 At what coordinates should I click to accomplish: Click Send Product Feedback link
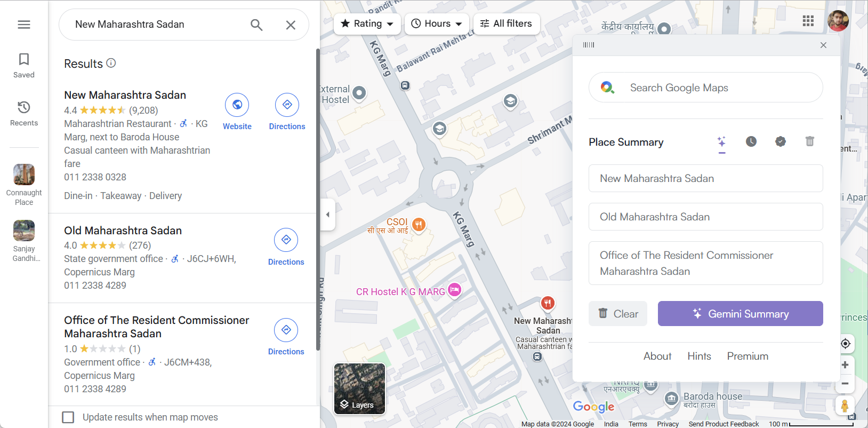(724, 424)
